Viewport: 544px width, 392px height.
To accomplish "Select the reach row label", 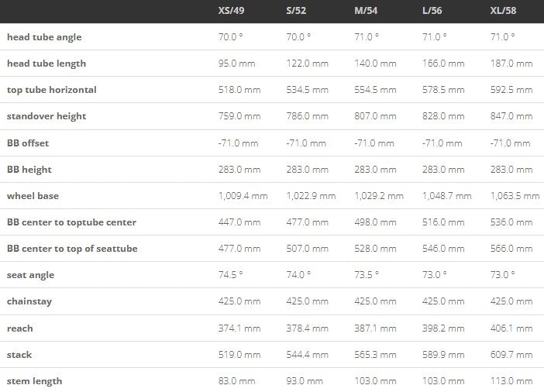I will [20, 328].
